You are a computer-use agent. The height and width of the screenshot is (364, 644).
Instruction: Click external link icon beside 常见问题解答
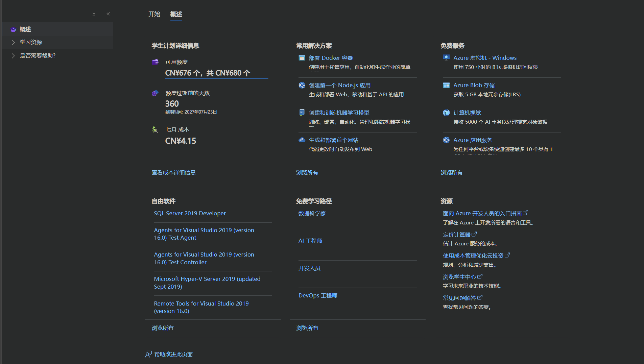480,297
